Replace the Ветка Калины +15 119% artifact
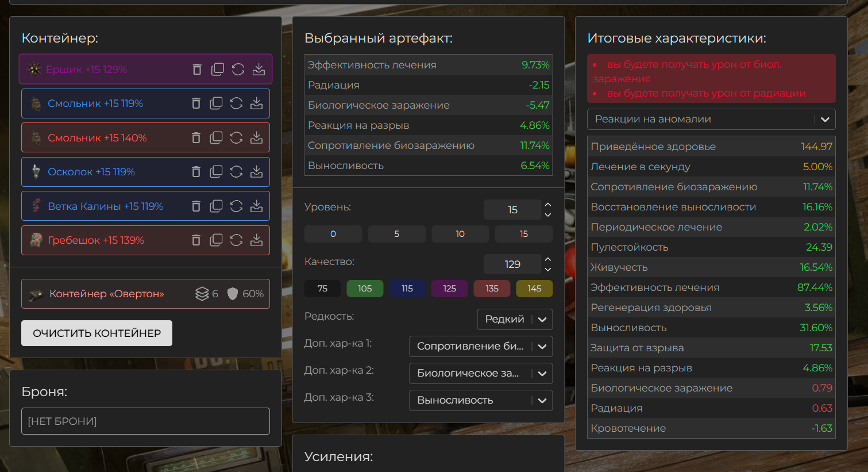 click(x=236, y=206)
